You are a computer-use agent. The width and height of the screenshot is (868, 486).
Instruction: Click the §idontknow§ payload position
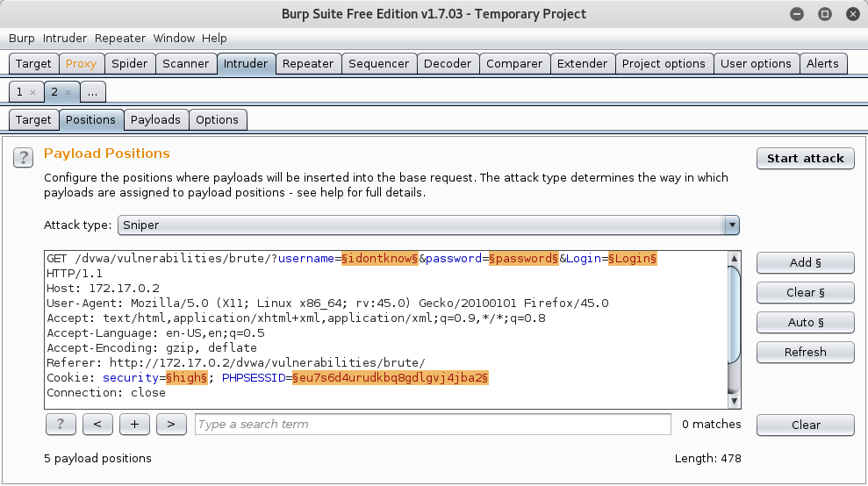(380, 259)
